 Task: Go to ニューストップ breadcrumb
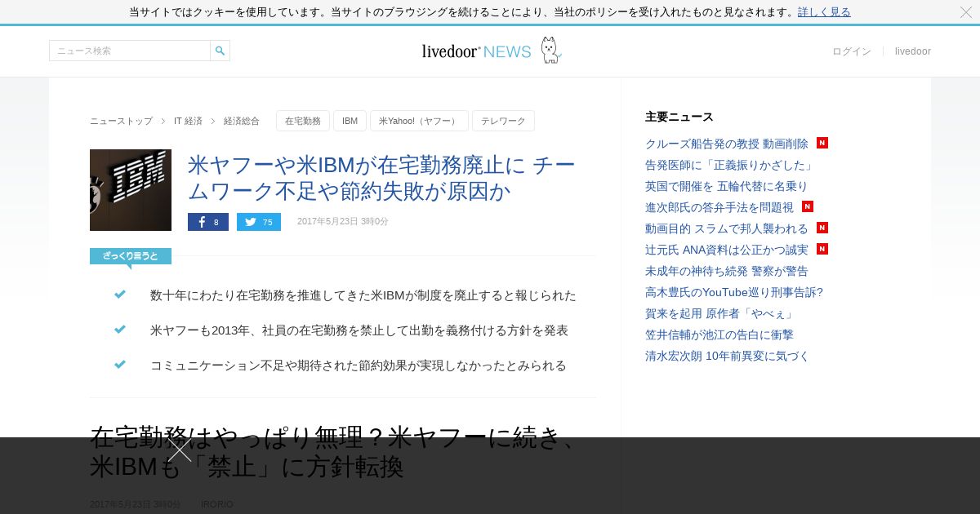pos(121,121)
